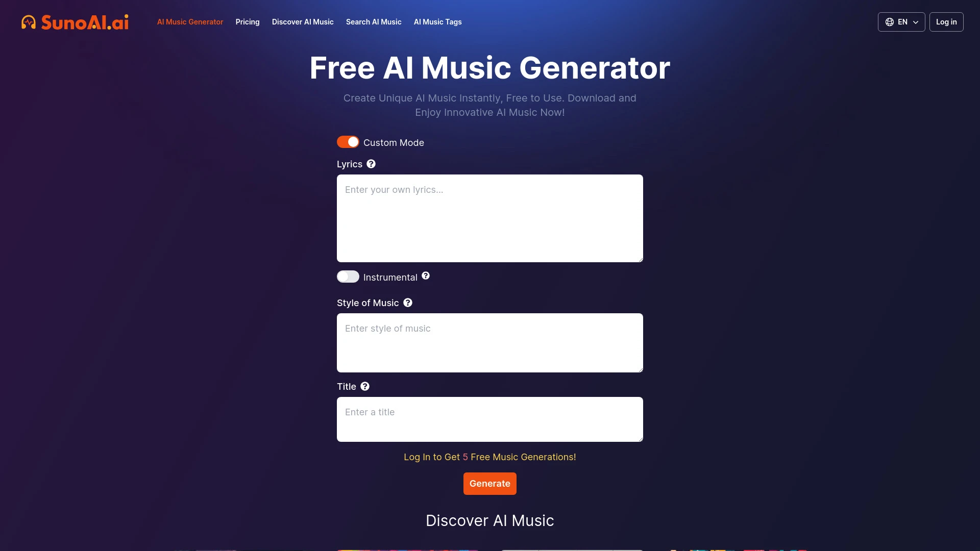Click the Lyrics text input field

[490, 218]
